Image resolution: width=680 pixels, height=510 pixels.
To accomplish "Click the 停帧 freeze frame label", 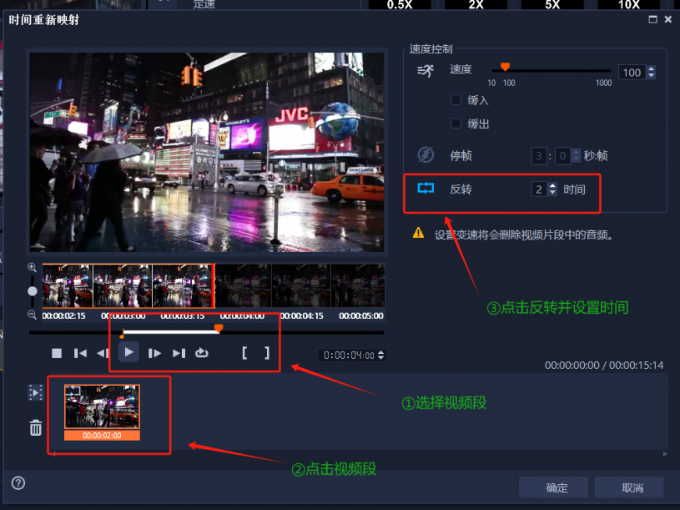I will (x=461, y=156).
